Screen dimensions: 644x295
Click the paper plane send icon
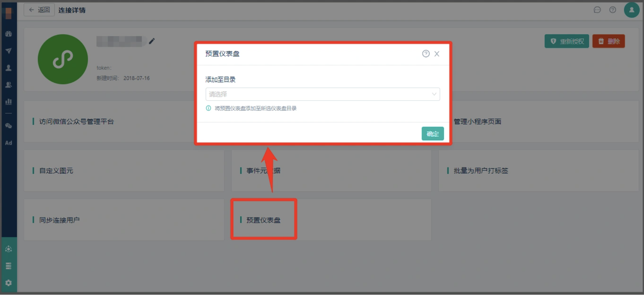9,51
